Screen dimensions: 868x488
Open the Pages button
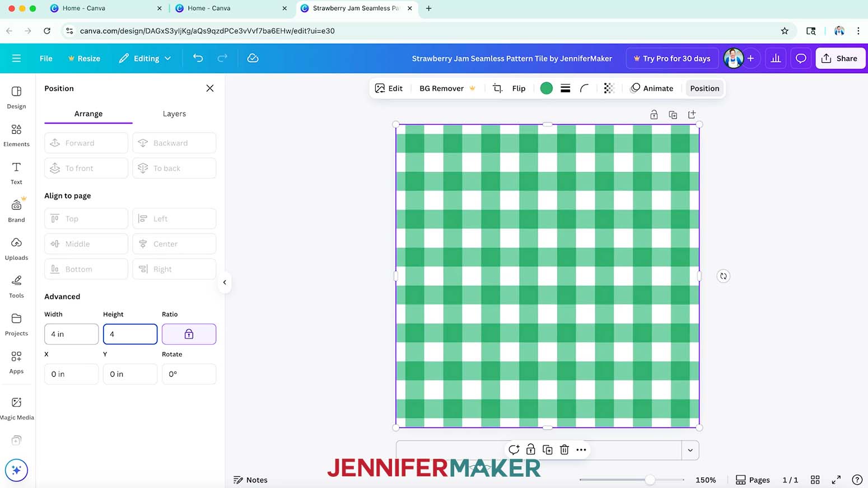753,480
